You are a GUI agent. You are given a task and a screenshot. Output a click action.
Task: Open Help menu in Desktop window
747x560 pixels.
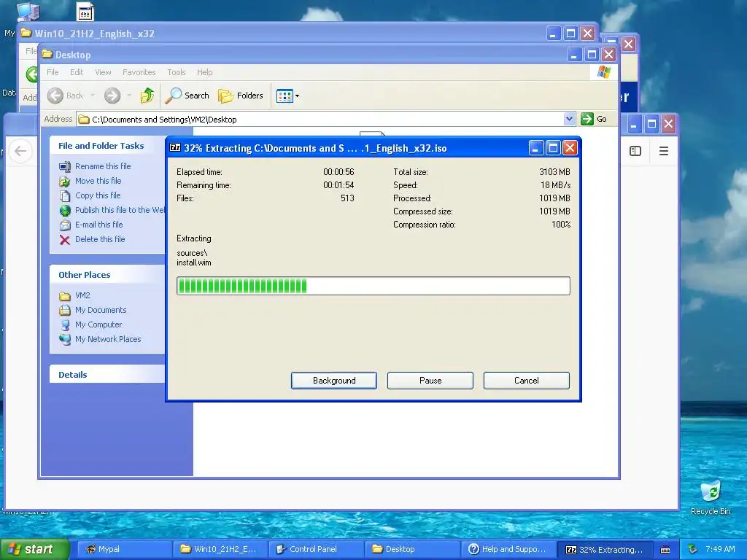[205, 72]
